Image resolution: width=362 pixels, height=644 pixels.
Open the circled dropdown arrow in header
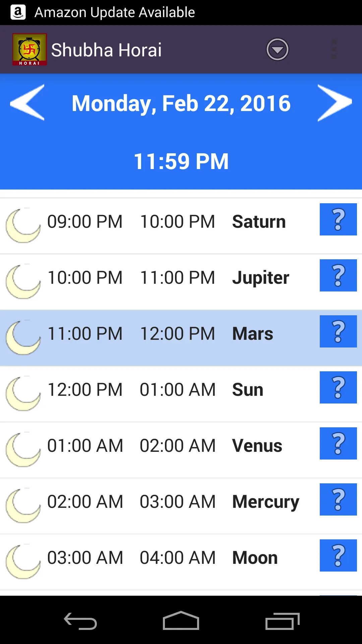277,50
